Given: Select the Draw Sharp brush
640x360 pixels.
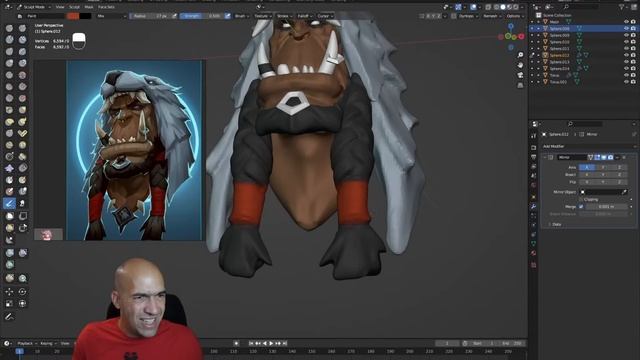Looking at the screenshot, I should [x=22, y=28].
